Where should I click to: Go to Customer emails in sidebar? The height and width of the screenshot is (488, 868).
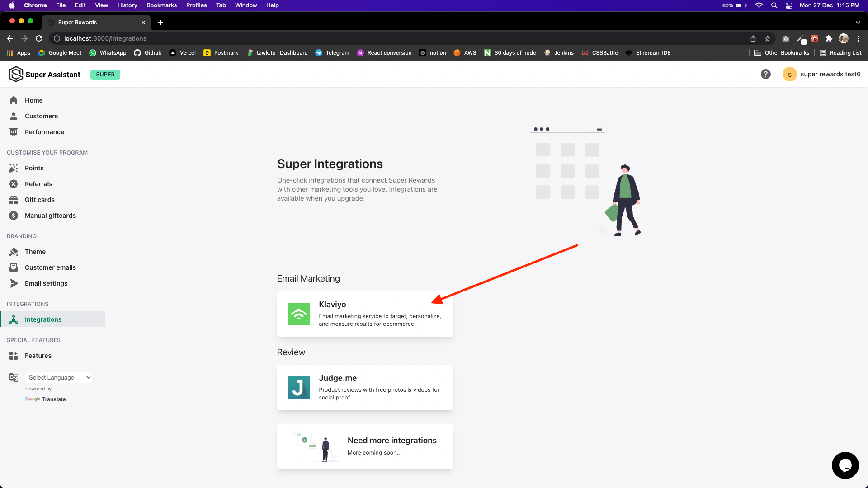(50, 267)
